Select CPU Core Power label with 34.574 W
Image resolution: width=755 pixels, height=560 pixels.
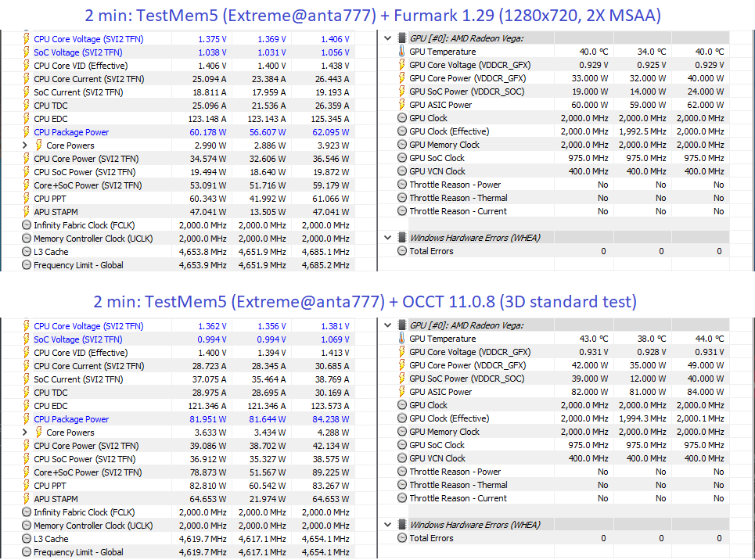tap(86, 159)
